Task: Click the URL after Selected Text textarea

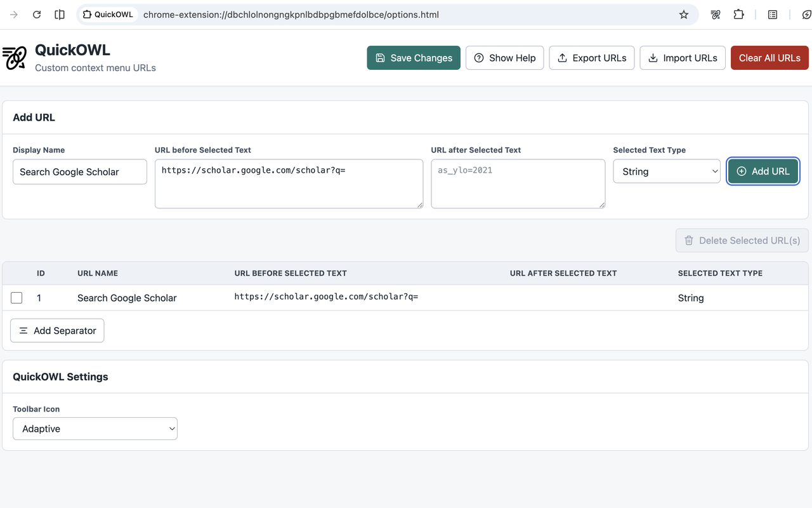Action: (518, 184)
